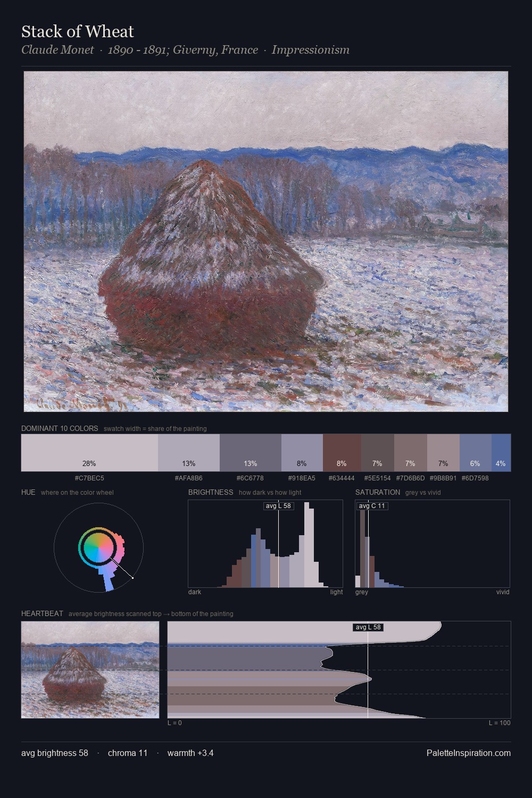Choose the 7% swatch above #9B8B91
The width and height of the screenshot is (532, 798).
coord(443,453)
